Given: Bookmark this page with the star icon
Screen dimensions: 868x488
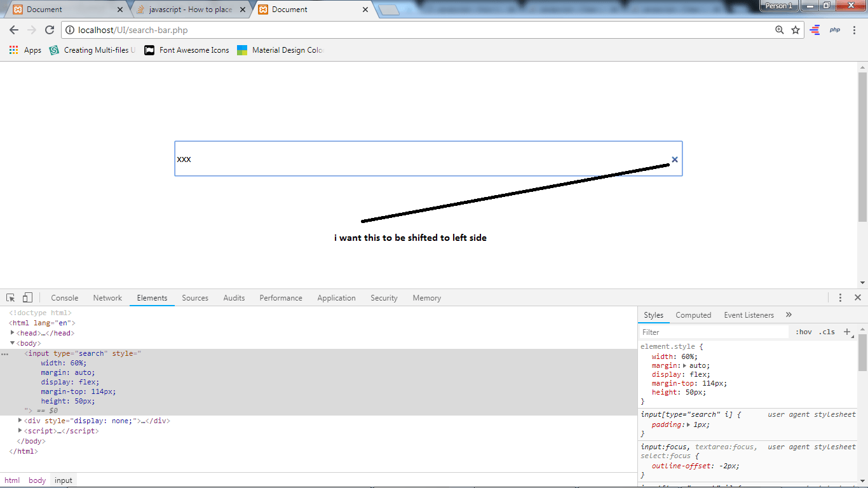Looking at the screenshot, I should click(x=796, y=30).
